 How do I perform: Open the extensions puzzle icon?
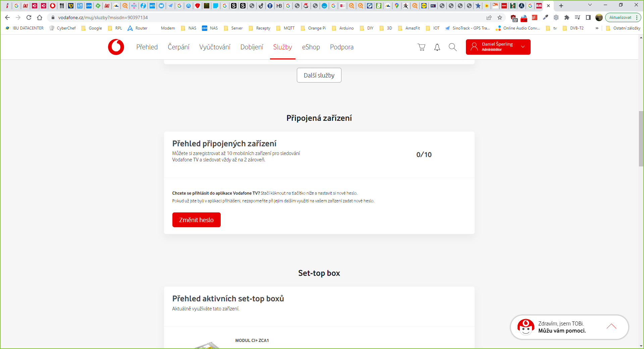(567, 17)
